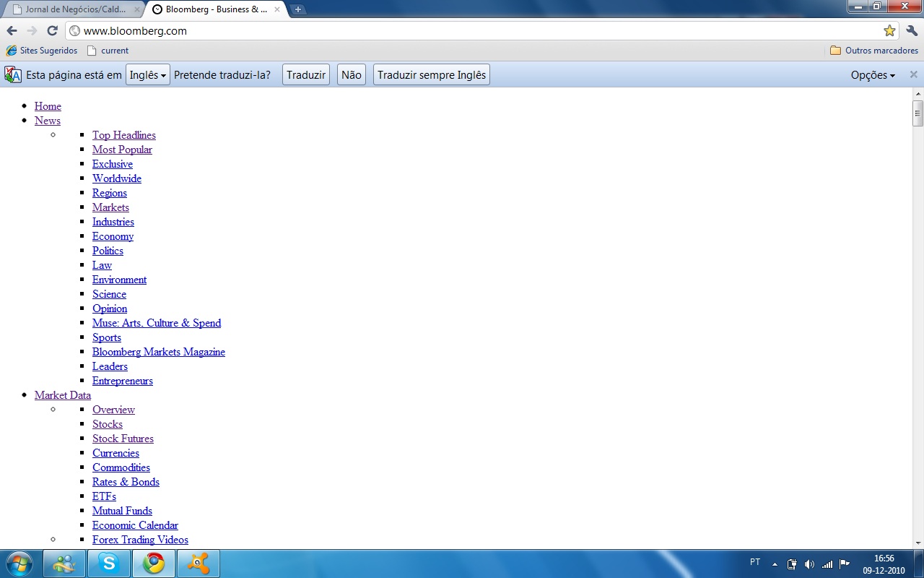
Task: Open the Inglês language dropdown
Action: coord(148,75)
